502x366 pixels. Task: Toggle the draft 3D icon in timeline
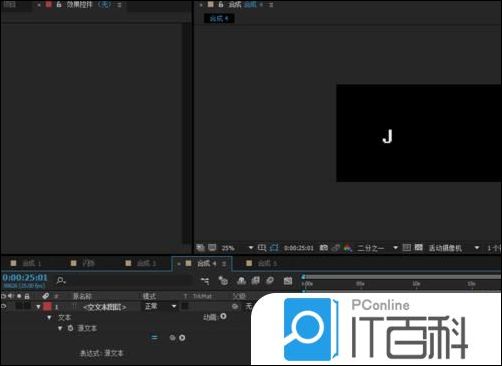click(x=223, y=281)
